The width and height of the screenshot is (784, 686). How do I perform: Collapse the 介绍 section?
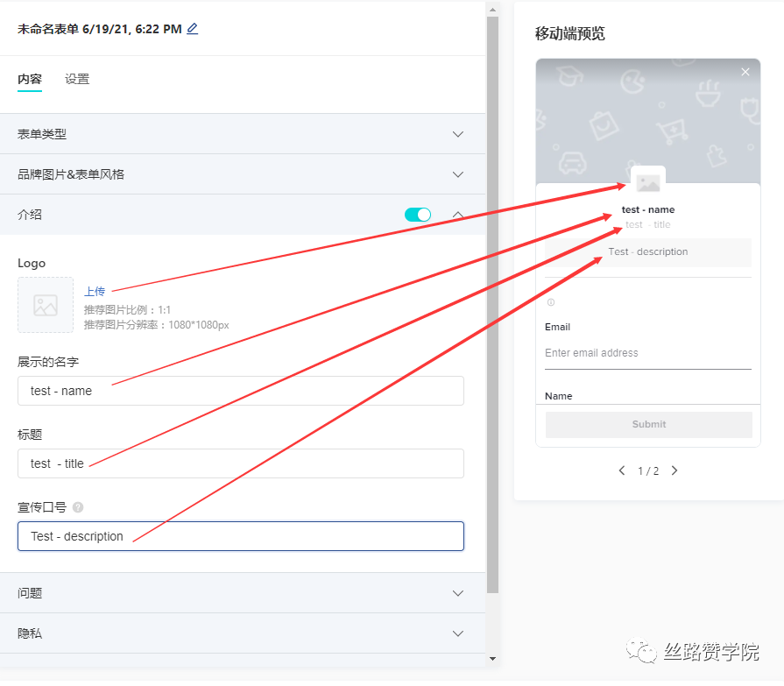click(x=457, y=214)
